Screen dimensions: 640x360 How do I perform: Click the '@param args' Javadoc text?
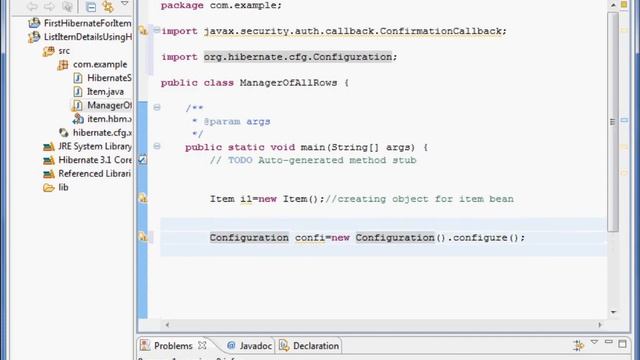click(x=237, y=122)
